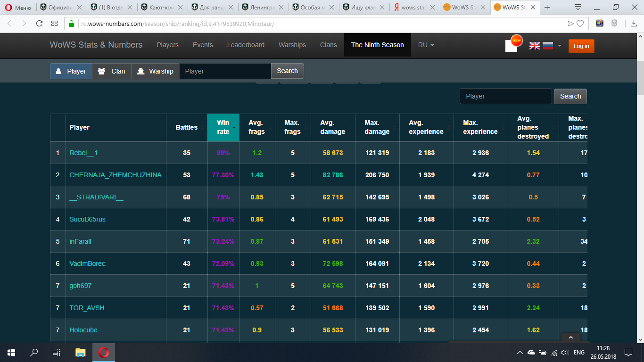The image size is (644, 362).
Task: Open The Ninth Season nav tab
Action: click(x=378, y=45)
